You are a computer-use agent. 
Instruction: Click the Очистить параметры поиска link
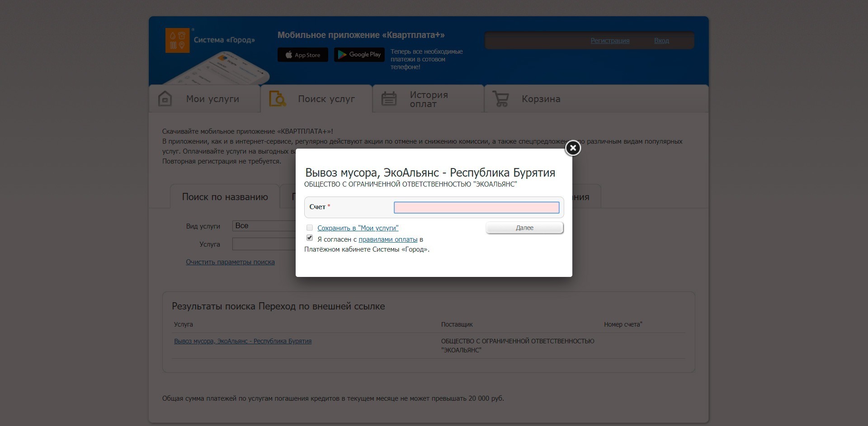pos(230,262)
